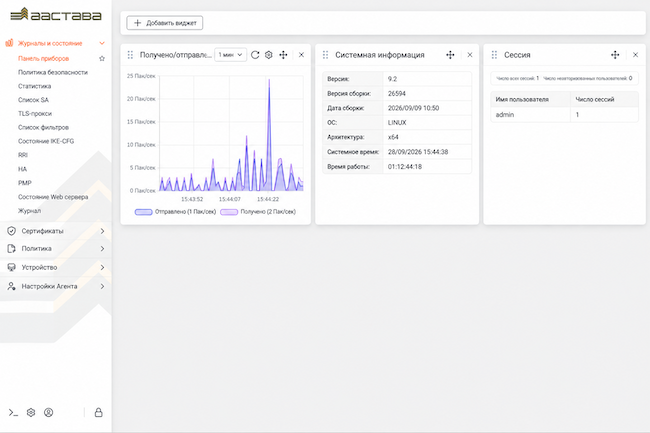Click the Системная информация widget title

tap(380, 55)
